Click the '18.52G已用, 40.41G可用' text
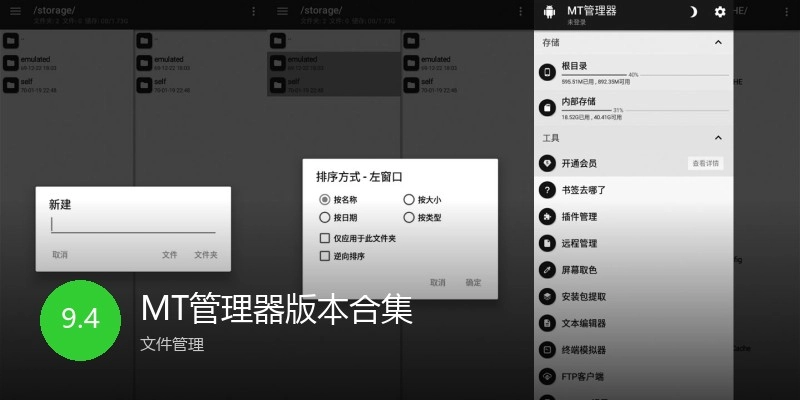800x400 pixels. point(592,117)
